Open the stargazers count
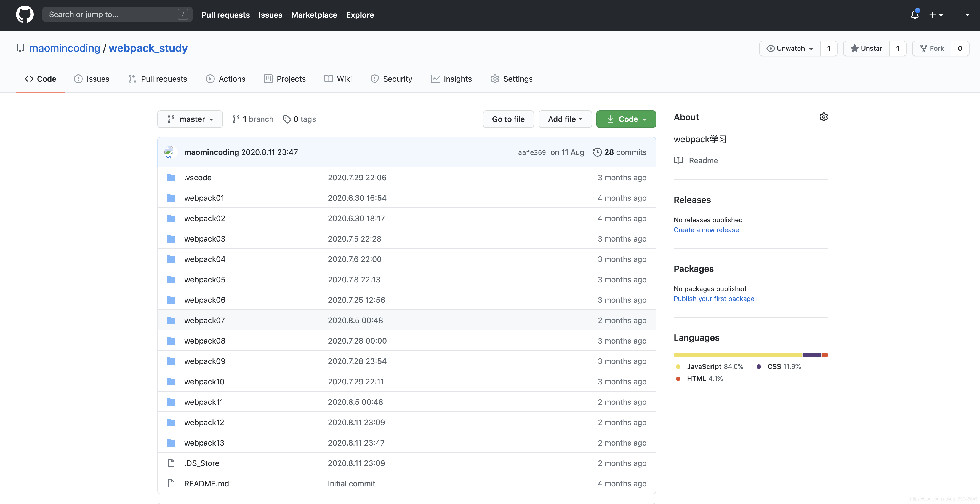This screenshot has height=504, width=980. (x=898, y=48)
